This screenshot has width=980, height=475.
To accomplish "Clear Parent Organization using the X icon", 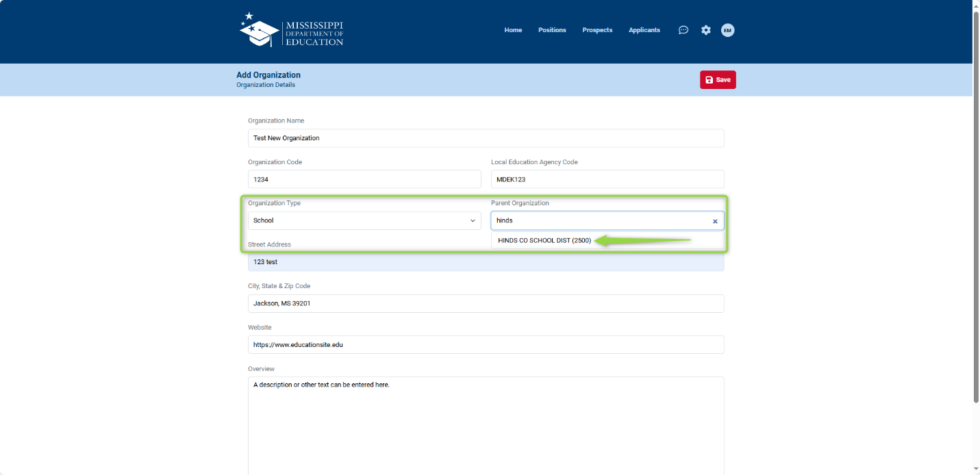I will point(715,220).
